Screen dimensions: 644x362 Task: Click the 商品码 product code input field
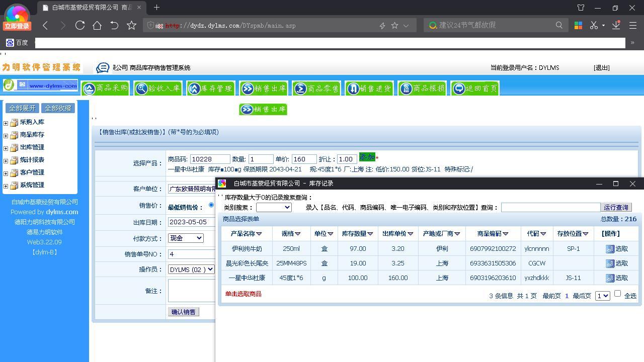coord(210,158)
